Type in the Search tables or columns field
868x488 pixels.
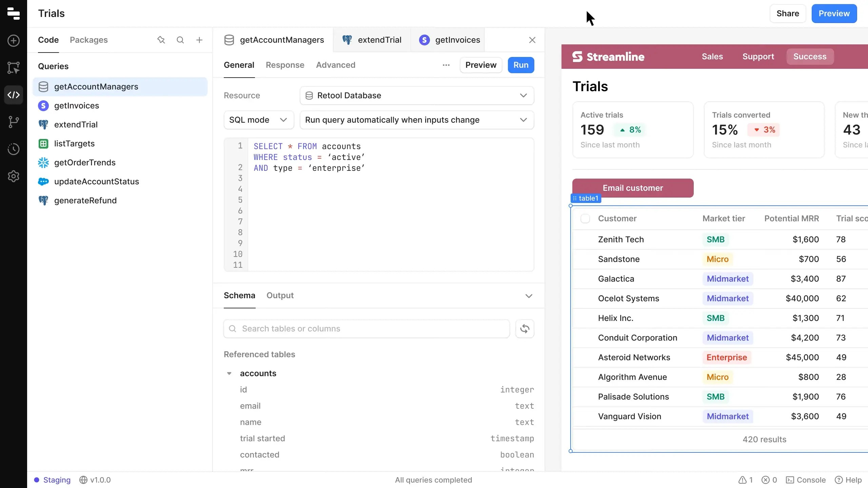[366, 328]
